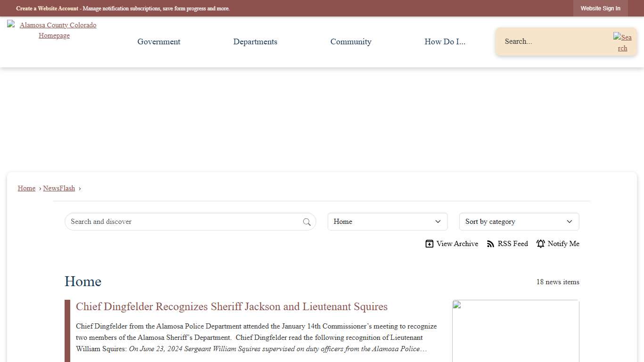Image resolution: width=644 pixels, height=362 pixels.
Task: Click the Alamosa County homepage logo
Action: click(x=54, y=30)
